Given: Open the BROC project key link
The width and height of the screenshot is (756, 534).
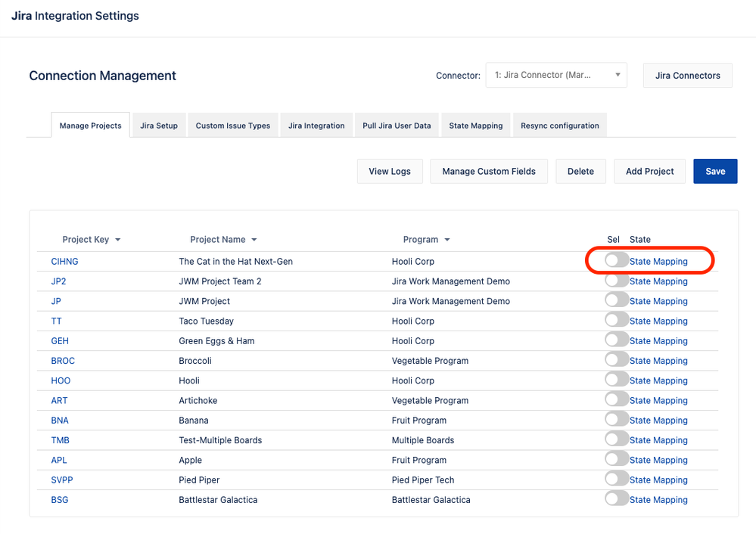Looking at the screenshot, I should click(x=63, y=361).
